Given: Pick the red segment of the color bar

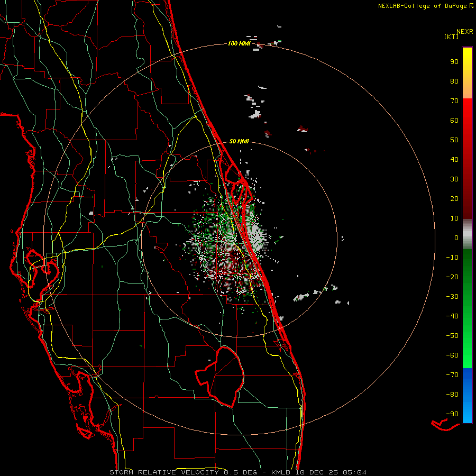Looking at the screenshot, I should click(467, 159).
